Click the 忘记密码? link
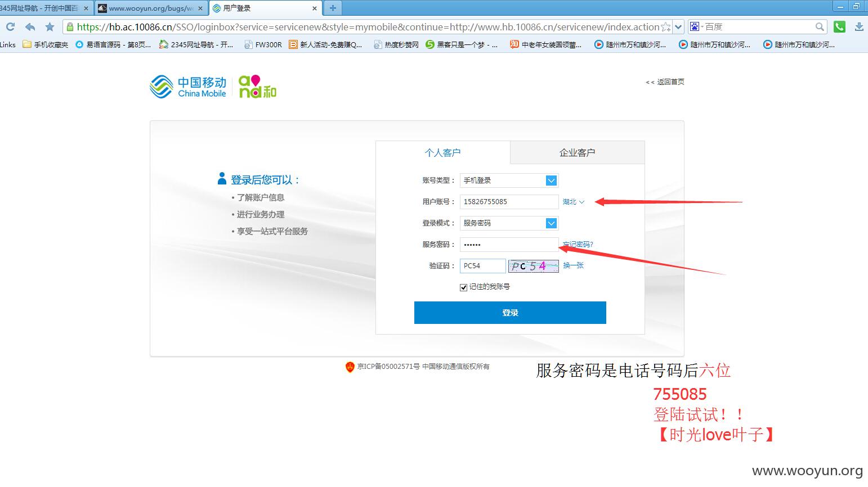Image resolution: width=868 pixels, height=487 pixels. [578, 245]
